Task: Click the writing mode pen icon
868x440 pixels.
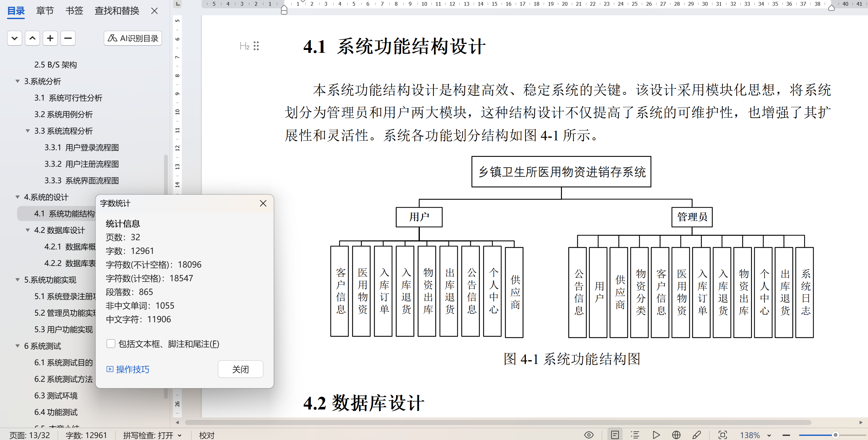Action: point(696,435)
